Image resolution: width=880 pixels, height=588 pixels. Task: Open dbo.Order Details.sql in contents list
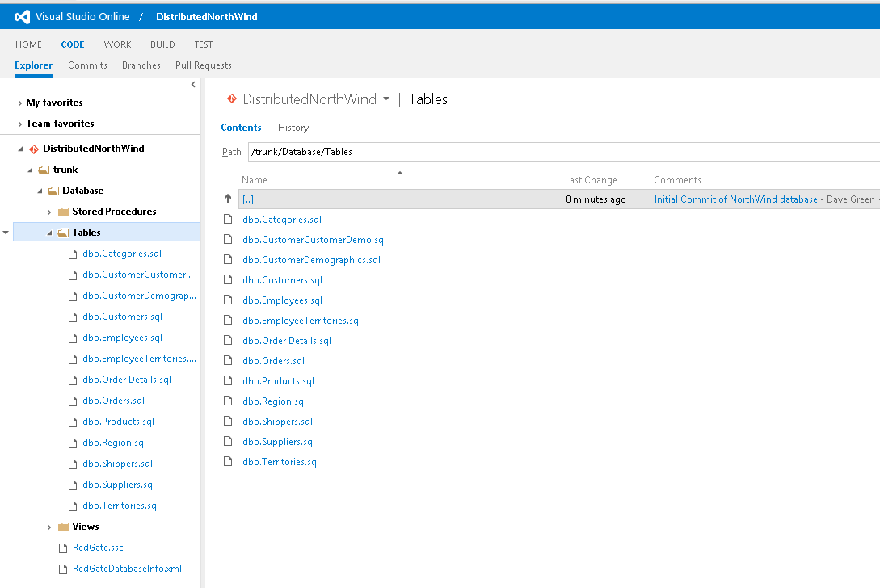(x=287, y=341)
